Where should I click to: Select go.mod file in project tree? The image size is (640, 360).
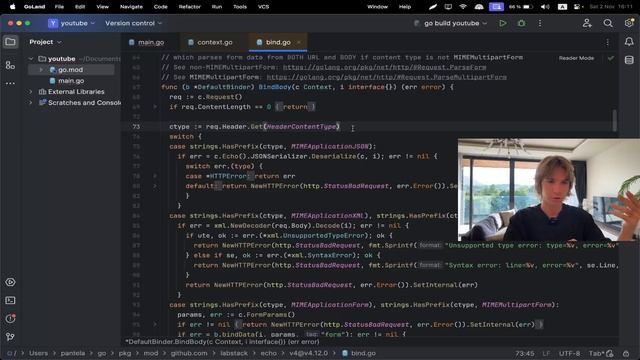70,70
